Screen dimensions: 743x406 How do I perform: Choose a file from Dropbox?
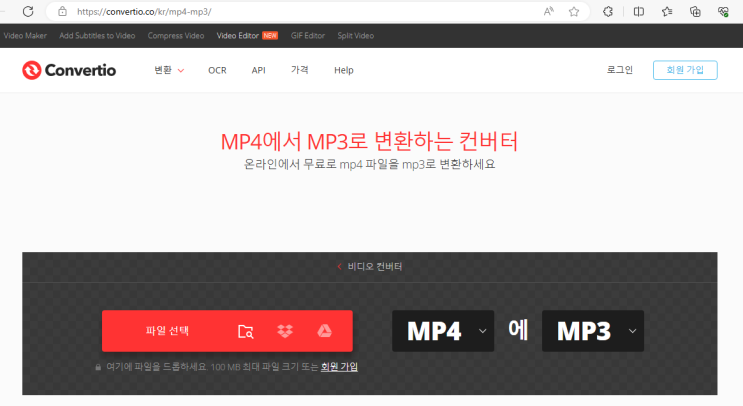click(x=285, y=331)
